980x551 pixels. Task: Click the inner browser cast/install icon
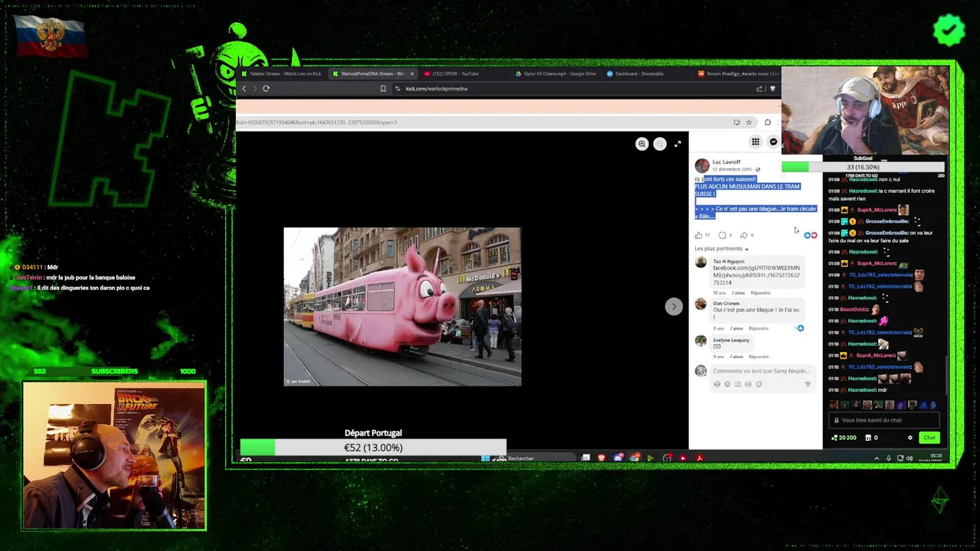coord(737,122)
